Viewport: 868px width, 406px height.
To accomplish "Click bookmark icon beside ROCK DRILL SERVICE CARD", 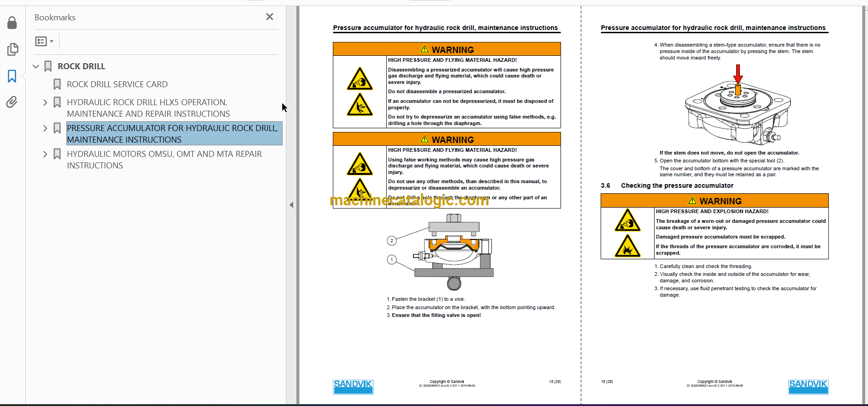I will (57, 84).
